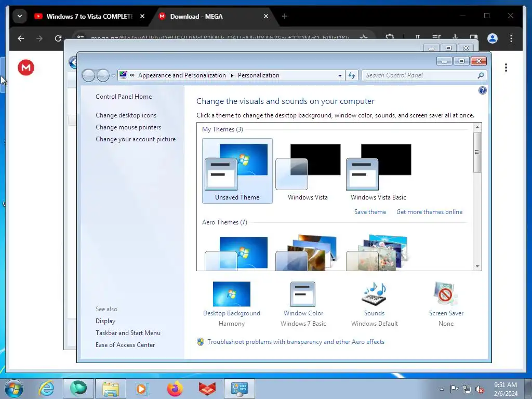Screen dimensions: 532x399
Task: Click the theme list scroll-down arrow
Action: pyautogui.click(x=477, y=267)
